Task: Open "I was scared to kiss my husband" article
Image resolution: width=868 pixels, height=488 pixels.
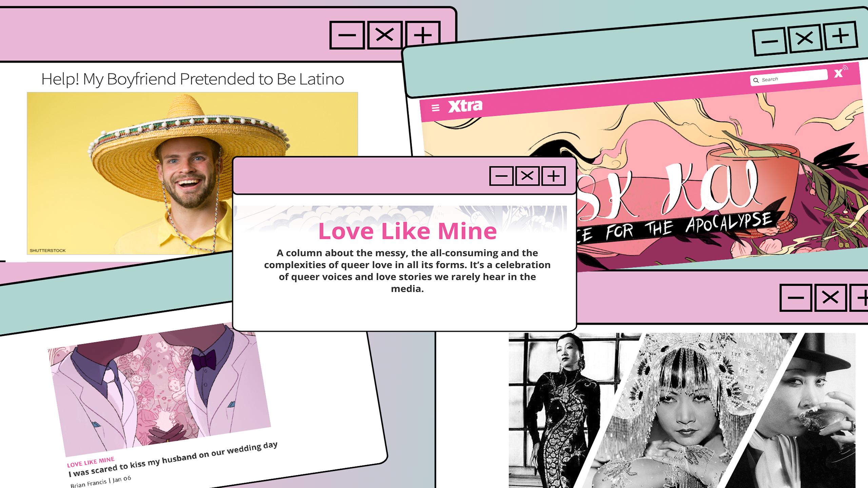Action: point(173,459)
